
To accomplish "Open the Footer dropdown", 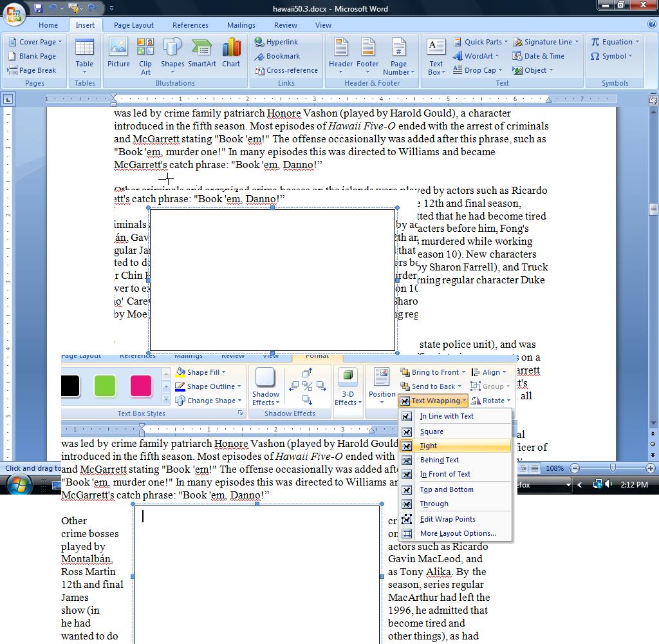I will coord(367,57).
